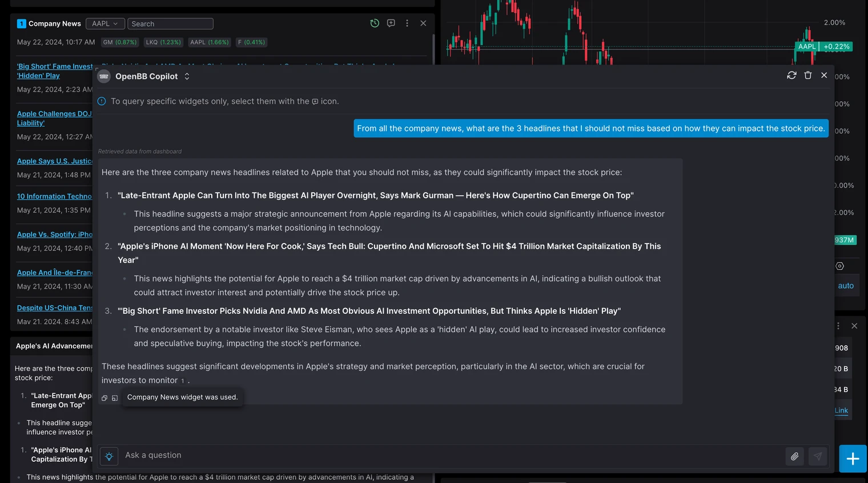
Task: Attach a file using the paperclip icon
Action: point(794,456)
